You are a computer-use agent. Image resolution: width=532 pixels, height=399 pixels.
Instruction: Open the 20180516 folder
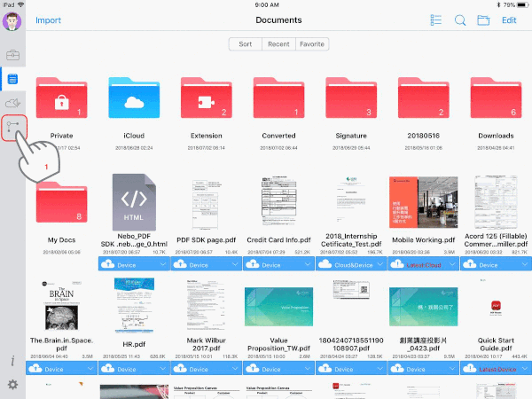point(424,98)
